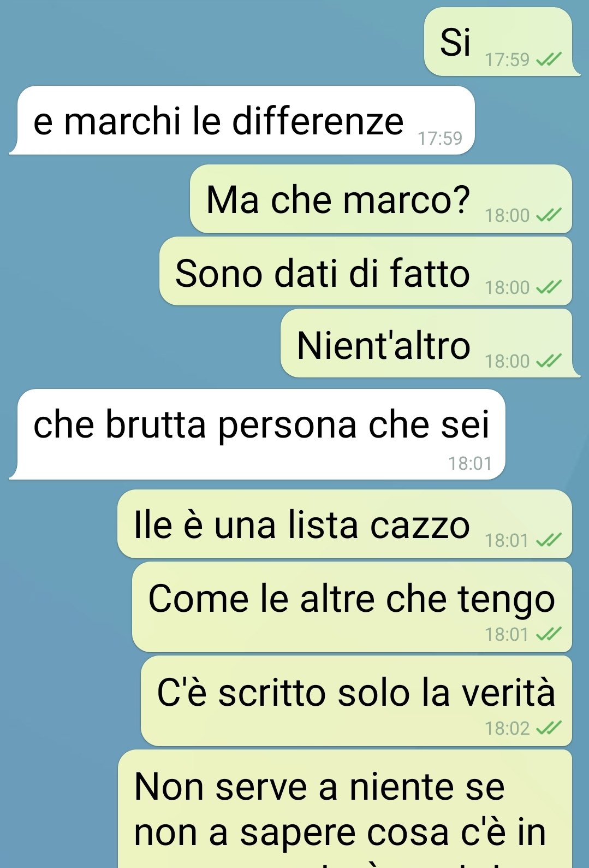This screenshot has height=868, width=589.
Task: Tap the 17:59 timestamp on received message
Action: click(440, 139)
